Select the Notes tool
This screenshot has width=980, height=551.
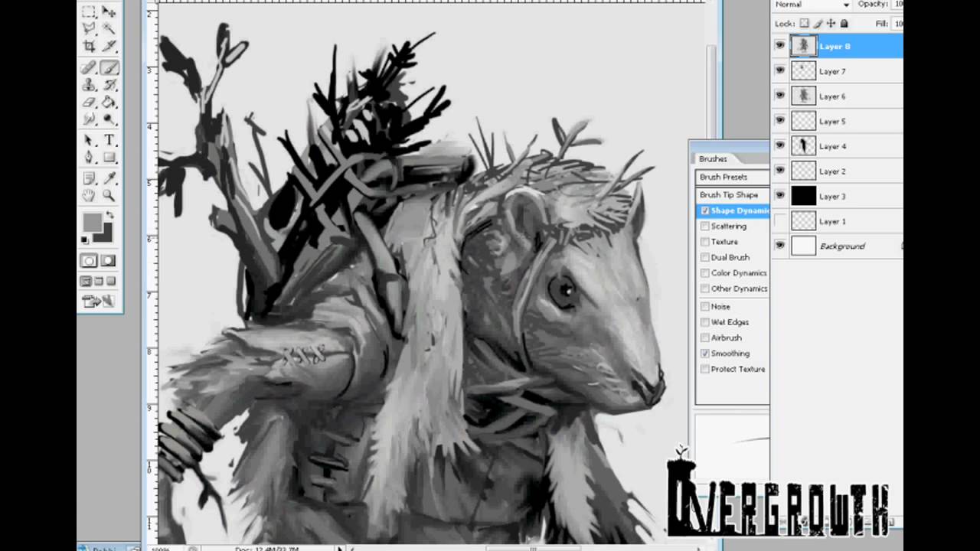click(x=90, y=179)
